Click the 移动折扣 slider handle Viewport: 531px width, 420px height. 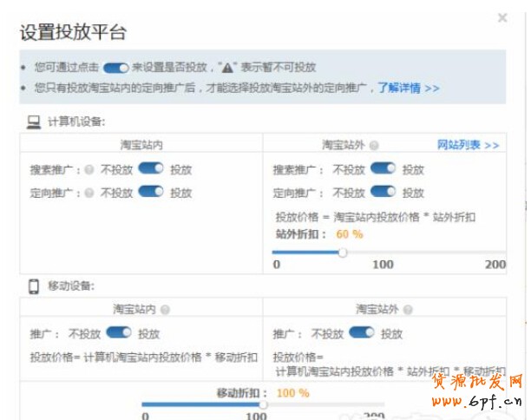(263, 404)
